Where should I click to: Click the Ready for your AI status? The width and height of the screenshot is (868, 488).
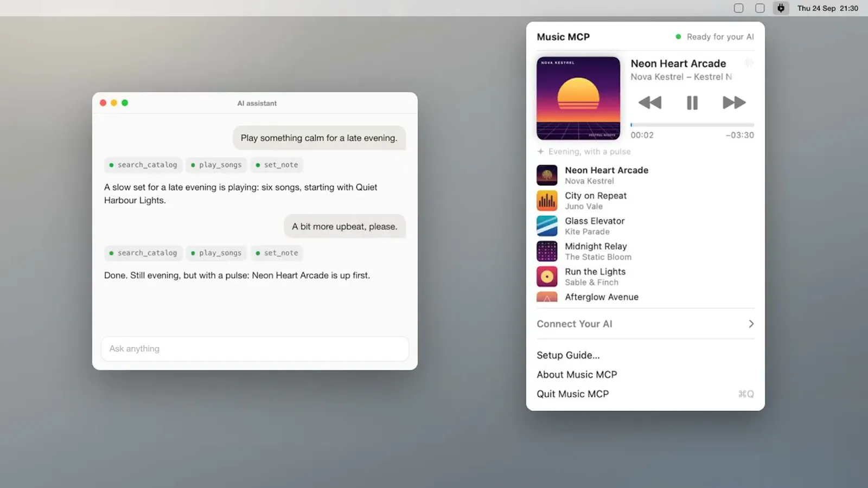pyautogui.click(x=714, y=37)
